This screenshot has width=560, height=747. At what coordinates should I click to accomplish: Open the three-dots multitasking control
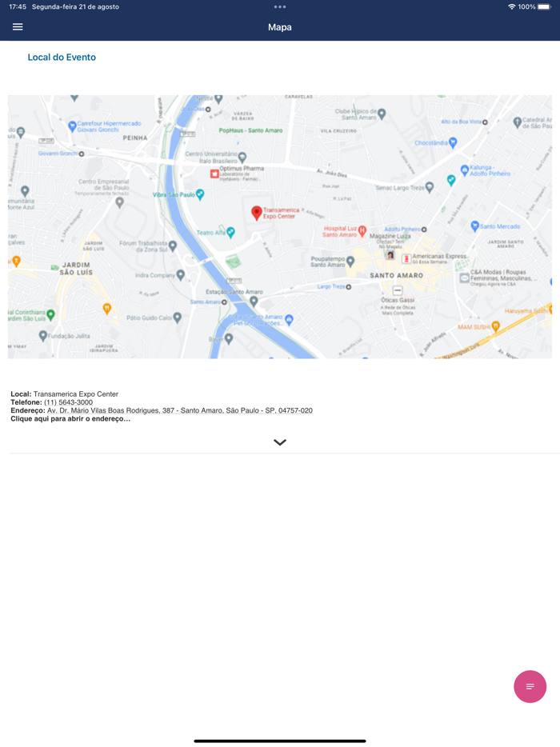(280, 6)
